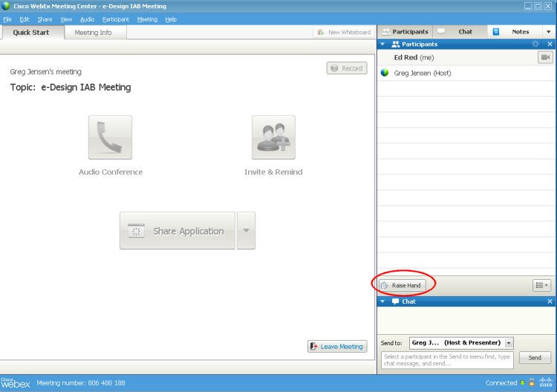This screenshot has width=557, height=392.
Task: Click the host globe icon beside Greg Jensen
Action: coord(385,73)
